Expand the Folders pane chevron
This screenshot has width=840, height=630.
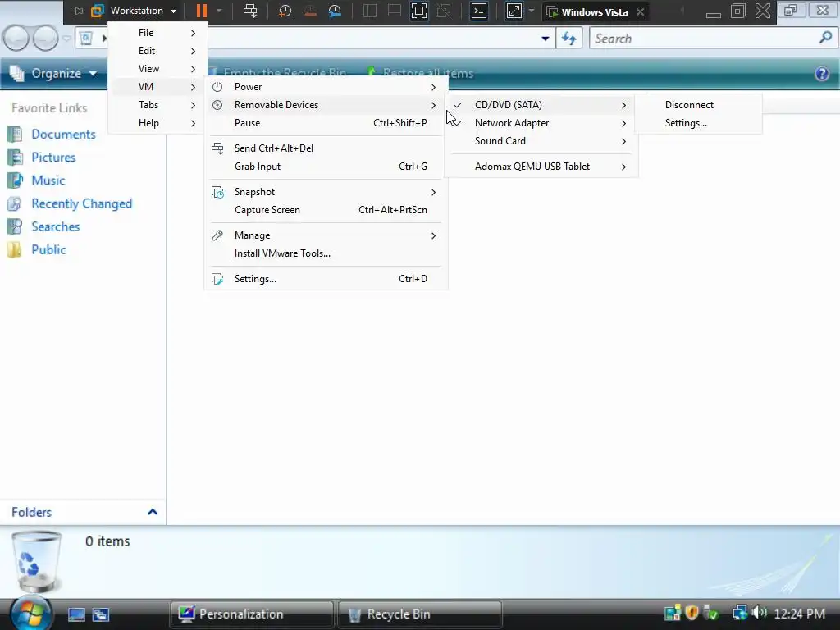[x=153, y=512]
